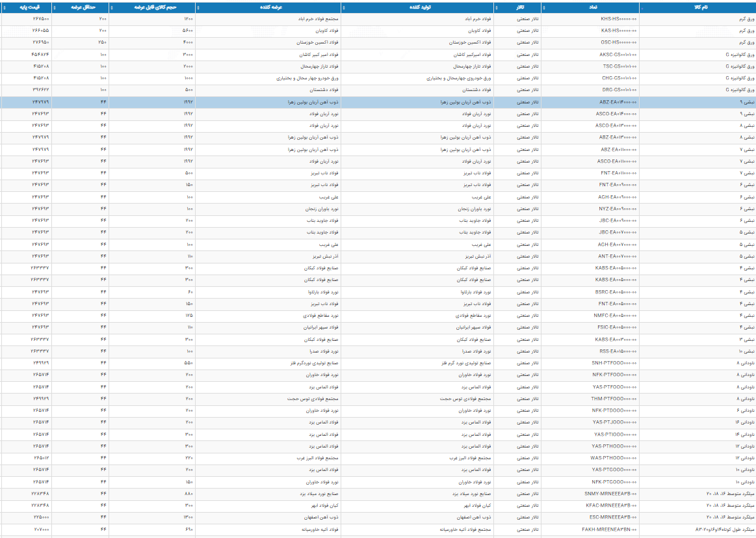Click base price cell ۳۹۲۶۲۲

[27, 90]
